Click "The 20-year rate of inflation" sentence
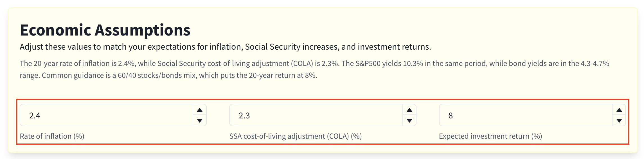Screen dimensions: 644x159 67,63
